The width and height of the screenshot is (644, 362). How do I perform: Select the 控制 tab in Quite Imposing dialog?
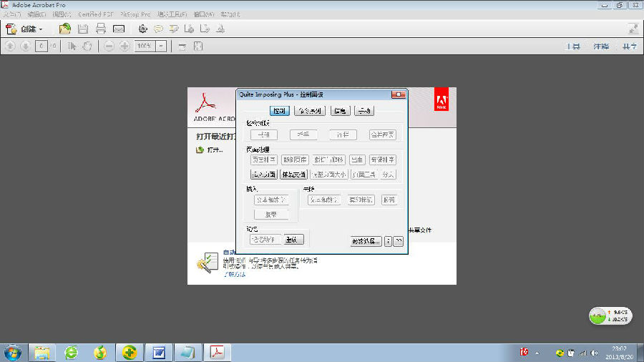coord(279,111)
